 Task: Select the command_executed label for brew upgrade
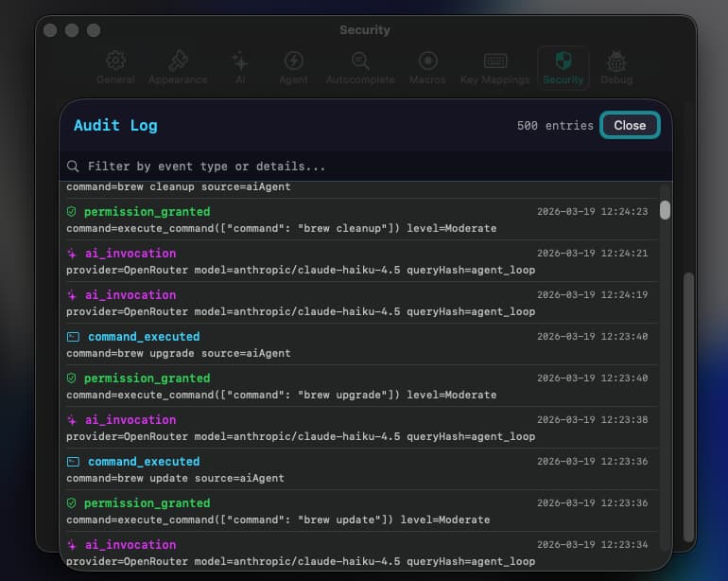pyautogui.click(x=144, y=337)
